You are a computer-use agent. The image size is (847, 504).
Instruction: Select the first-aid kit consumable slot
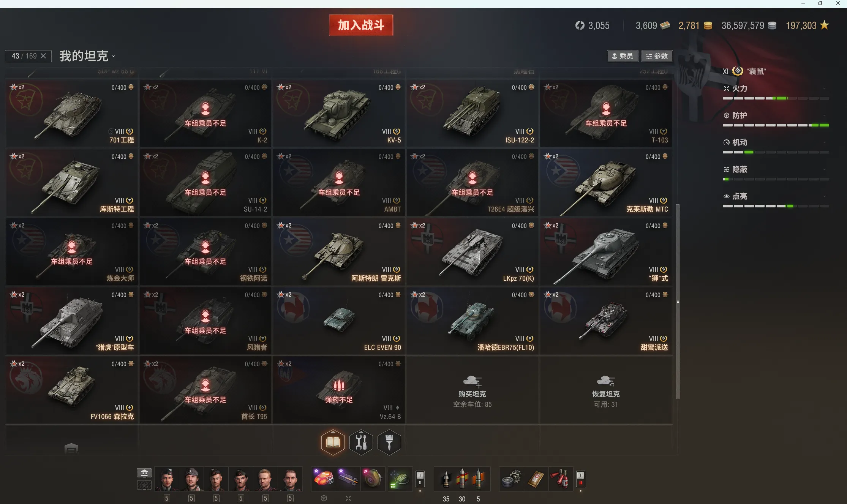[536, 479]
